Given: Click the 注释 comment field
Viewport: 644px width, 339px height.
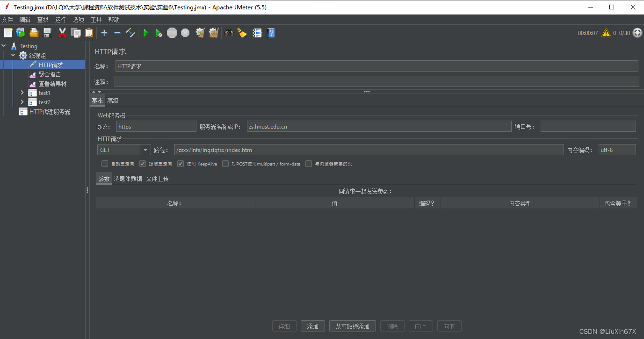Looking at the screenshot, I should [x=377, y=81].
